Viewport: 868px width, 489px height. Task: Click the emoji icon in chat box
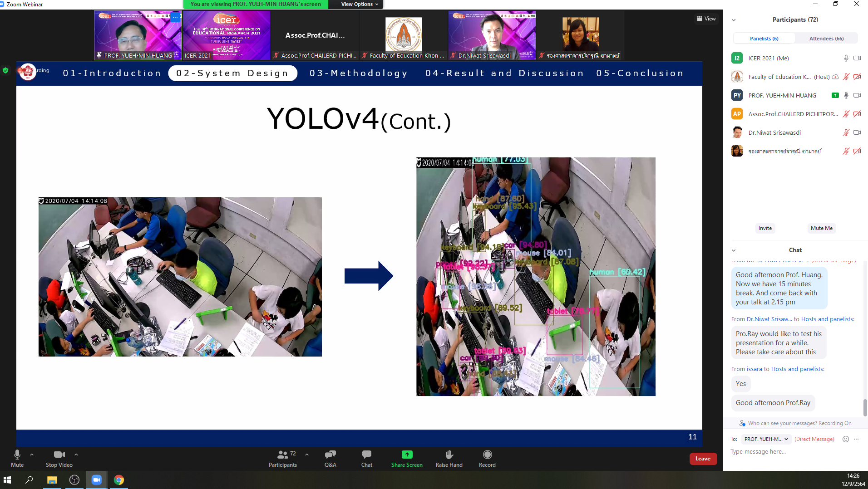coord(845,439)
